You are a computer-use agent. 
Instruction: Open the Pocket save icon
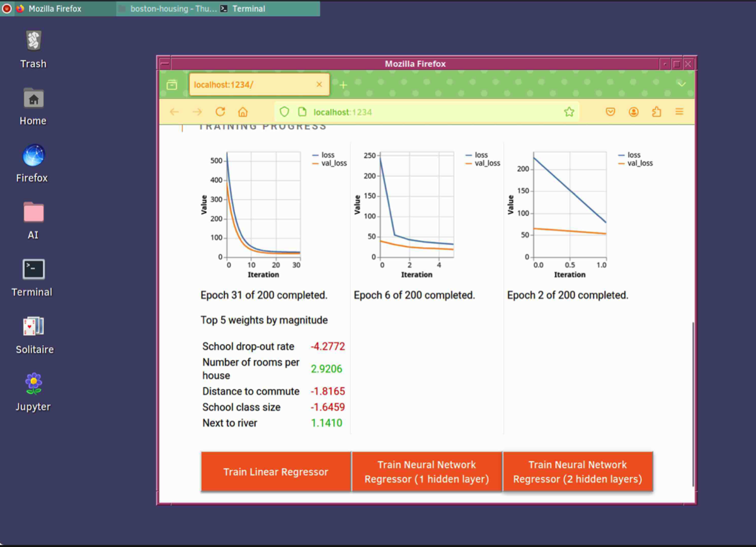pyautogui.click(x=610, y=112)
